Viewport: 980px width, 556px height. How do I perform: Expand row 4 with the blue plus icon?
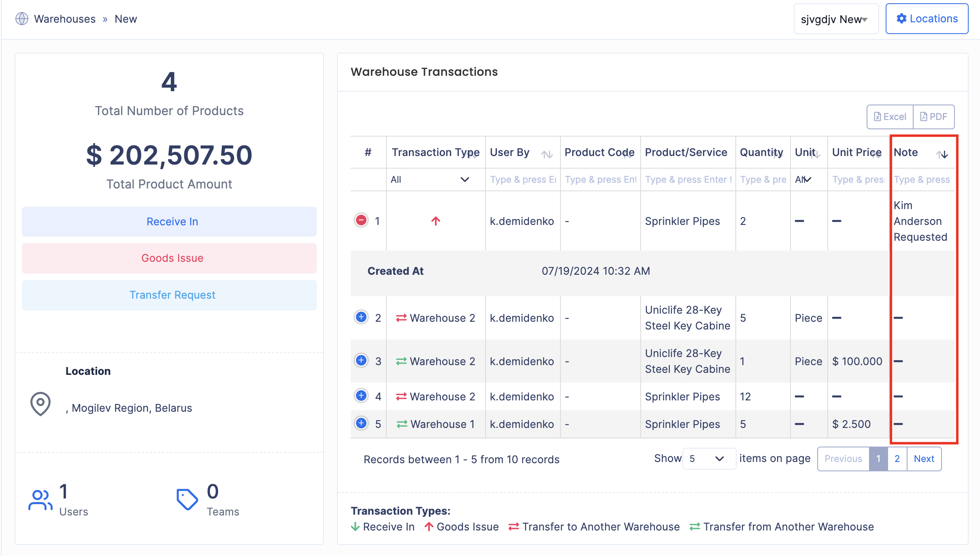[x=361, y=396]
